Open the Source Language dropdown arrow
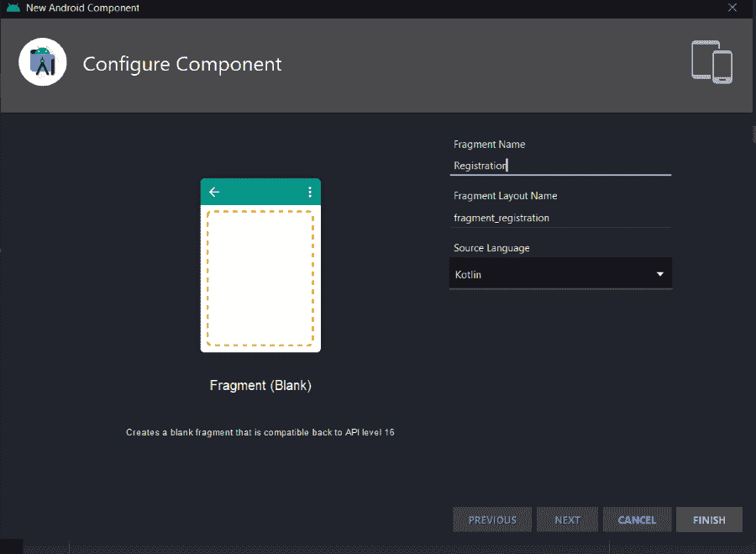The height and width of the screenshot is (554, 756). coord(659,275)
